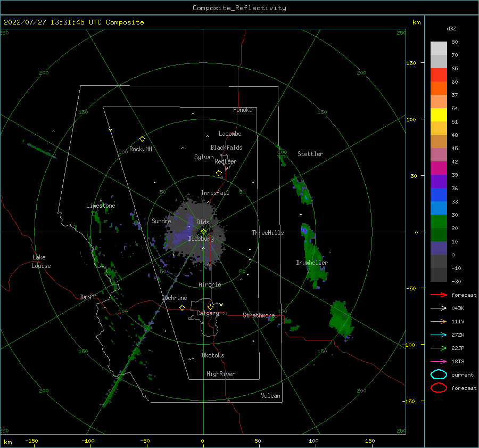Click the Okotoks label
This screenshot has height=448, width=479.
coord(213,355)
